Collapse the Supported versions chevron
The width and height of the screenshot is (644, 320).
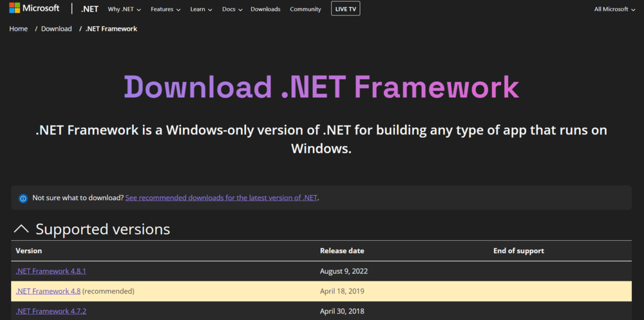coord(21,229)
